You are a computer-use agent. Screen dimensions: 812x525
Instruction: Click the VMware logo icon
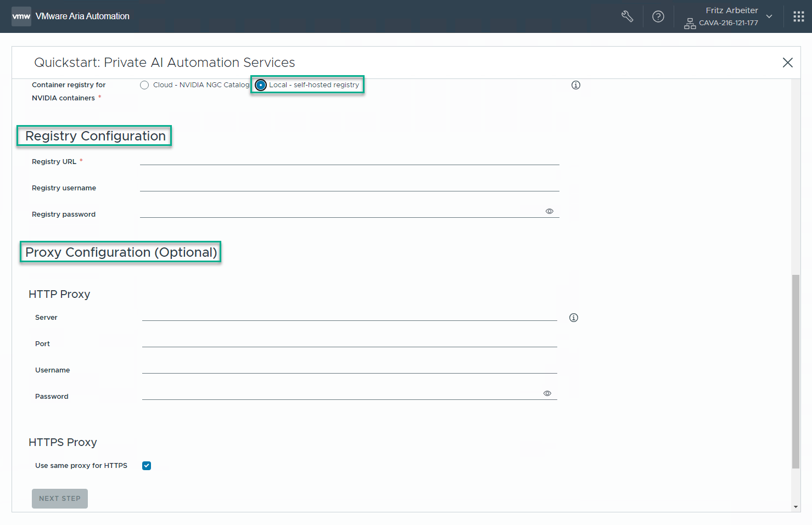(x=21, y=16)
